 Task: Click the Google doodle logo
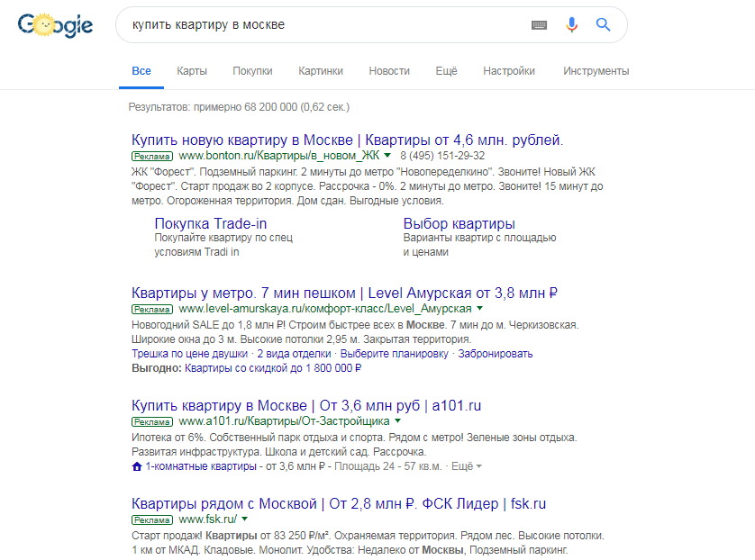click(x=54, y=24)
